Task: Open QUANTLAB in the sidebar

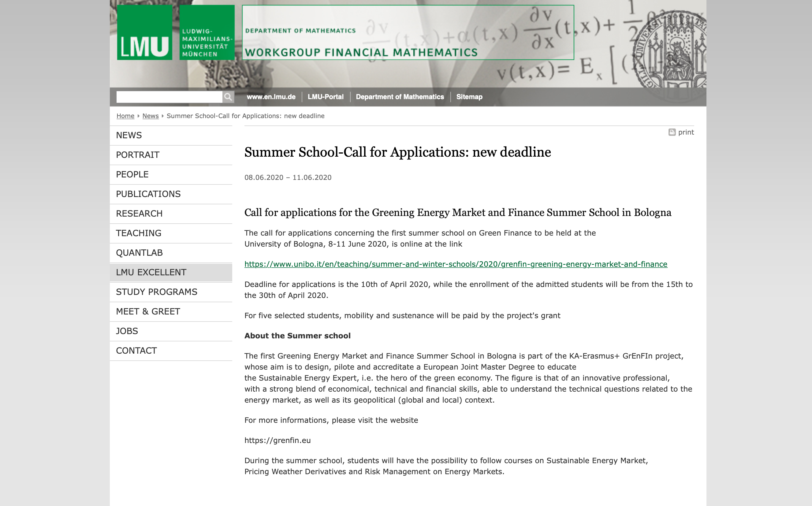Action: 171,253
